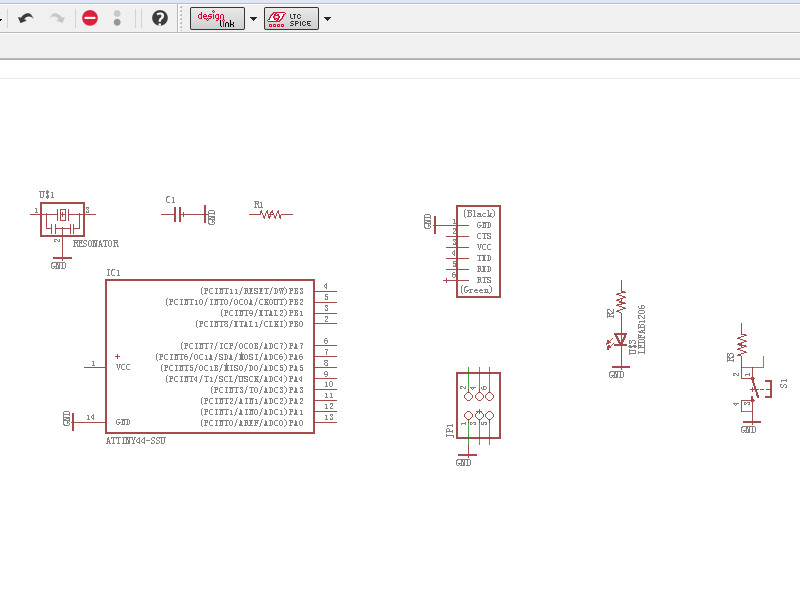Click the LEDFAB1206 value label

[642, 330]
